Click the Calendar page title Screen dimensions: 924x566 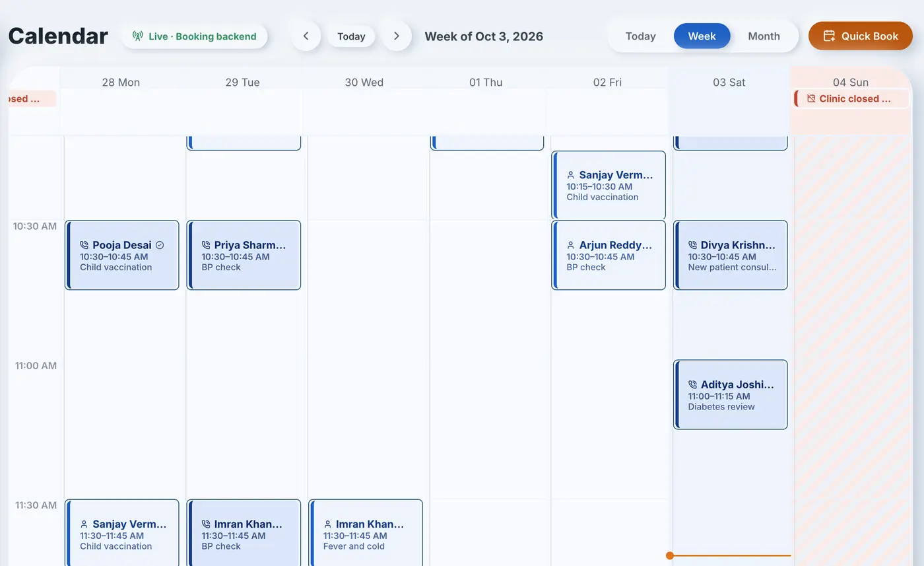58,36
